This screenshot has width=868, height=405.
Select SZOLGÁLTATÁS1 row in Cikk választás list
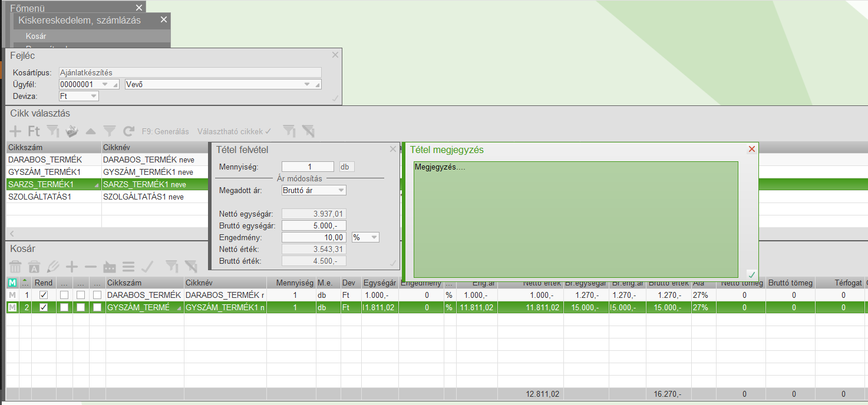[x=106, y=197]
